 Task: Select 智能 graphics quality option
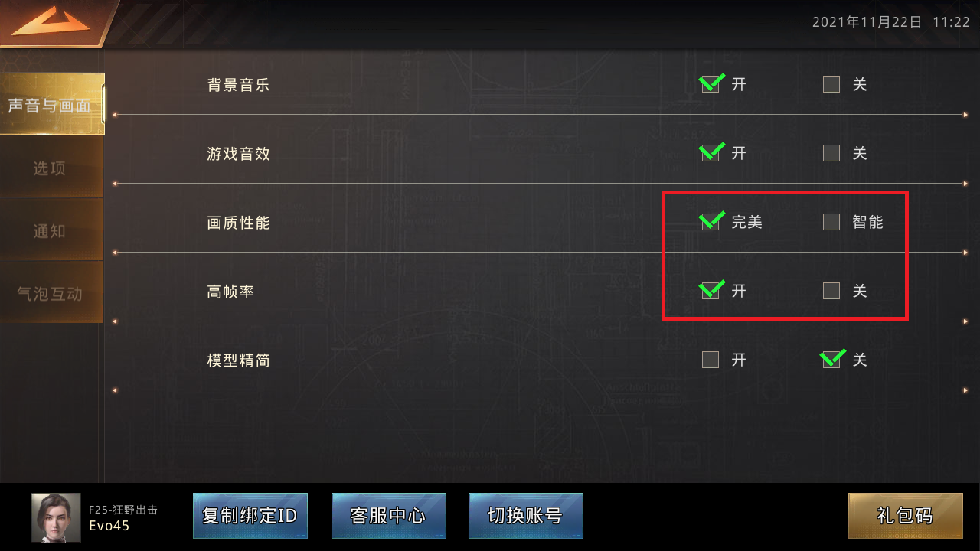tap(831, 222)
